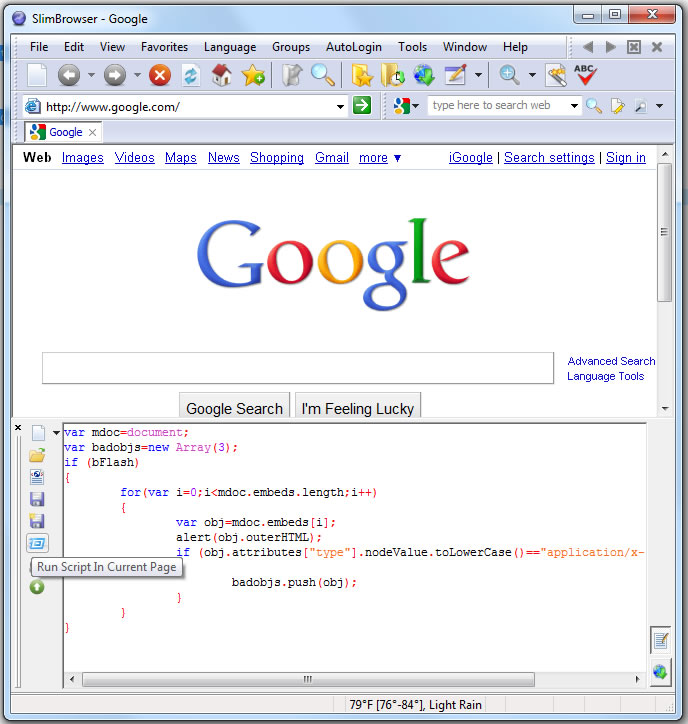This screenshot has width=688, height=724.
Task: Open the search engine selector dropdown
Action: click(x=416, y=106)
